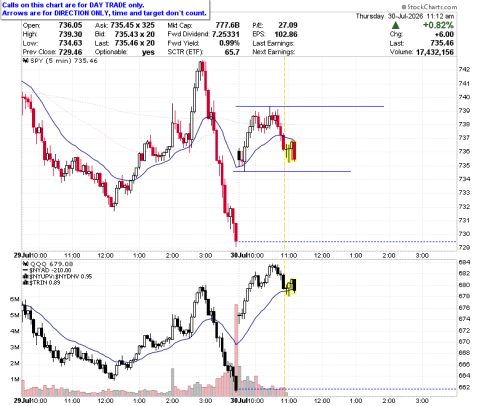Click the candlestick icon beside SPY (5 min)
This screenshot has height=406, width=480.
[x=25, y=61]
